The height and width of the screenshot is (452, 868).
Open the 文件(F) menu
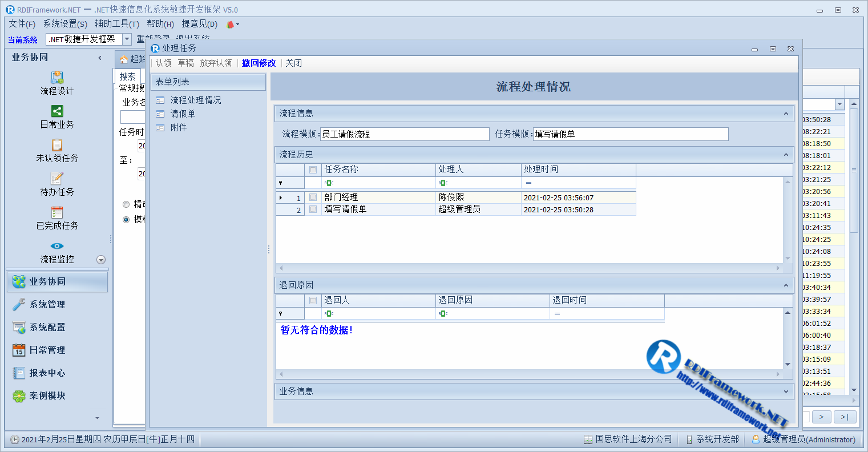(22, 24)
